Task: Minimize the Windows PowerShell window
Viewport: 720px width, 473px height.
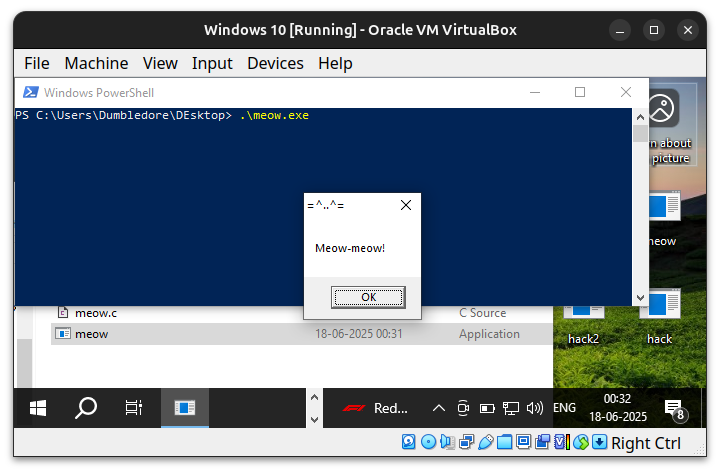Action: pos(535,92)
